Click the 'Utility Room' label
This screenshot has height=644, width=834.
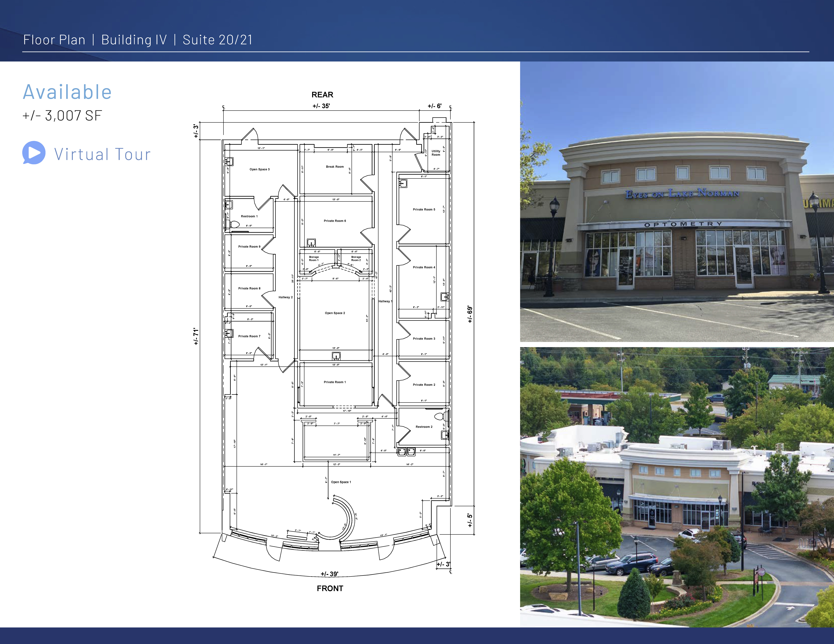(x=436, y=153)
